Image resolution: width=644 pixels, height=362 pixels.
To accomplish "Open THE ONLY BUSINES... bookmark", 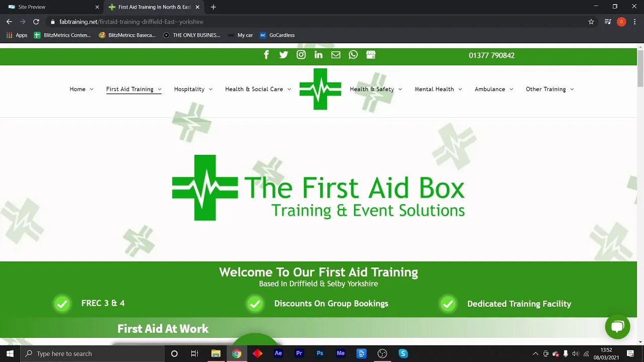I will click(x=192, y=35).
